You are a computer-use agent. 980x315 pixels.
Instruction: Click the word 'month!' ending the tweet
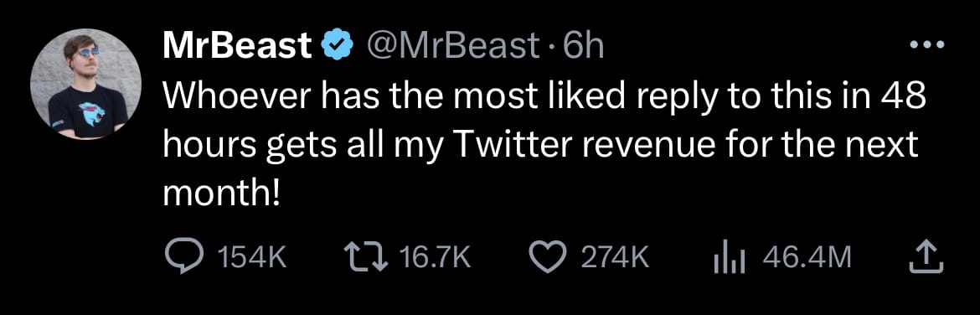(x=220, y=194)
